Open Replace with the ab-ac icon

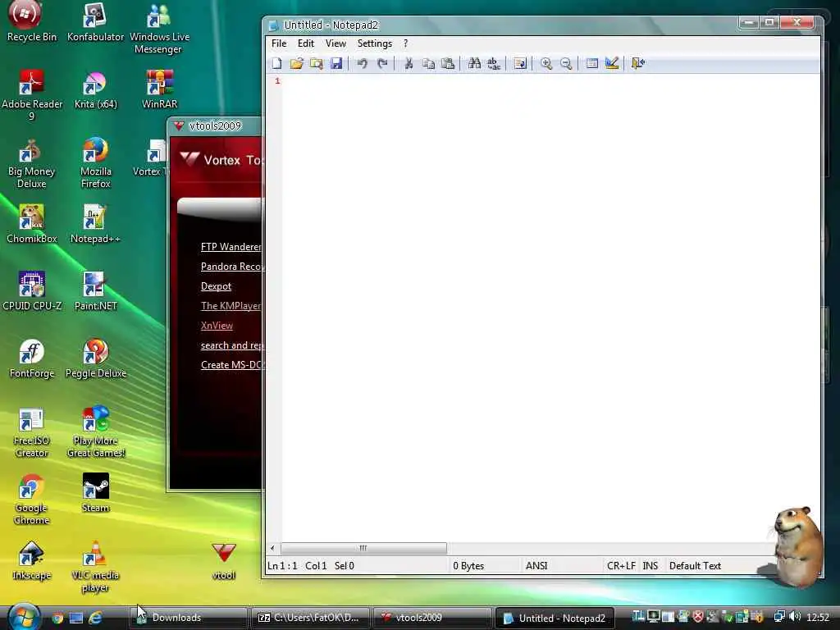coord(494,63)
